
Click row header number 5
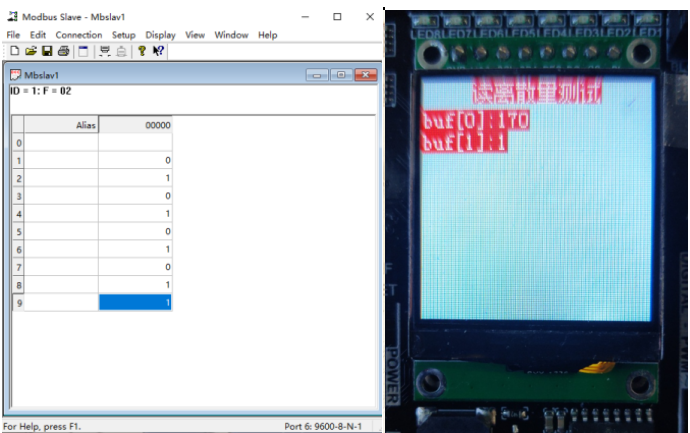18,231
